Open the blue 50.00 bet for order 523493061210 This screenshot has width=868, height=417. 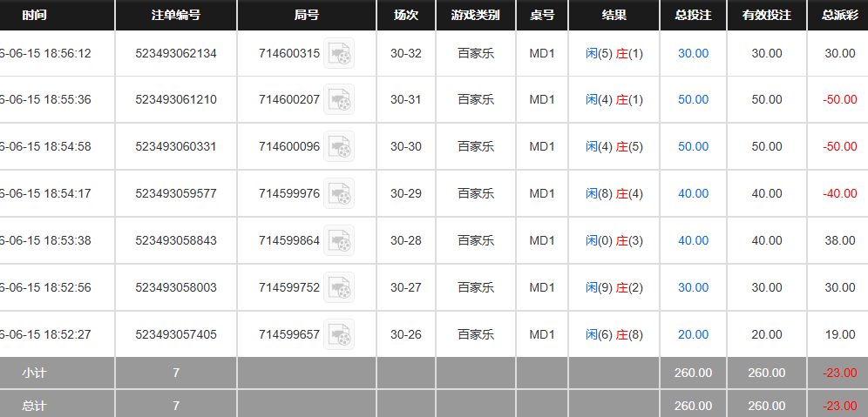click(x=693, y=99)
